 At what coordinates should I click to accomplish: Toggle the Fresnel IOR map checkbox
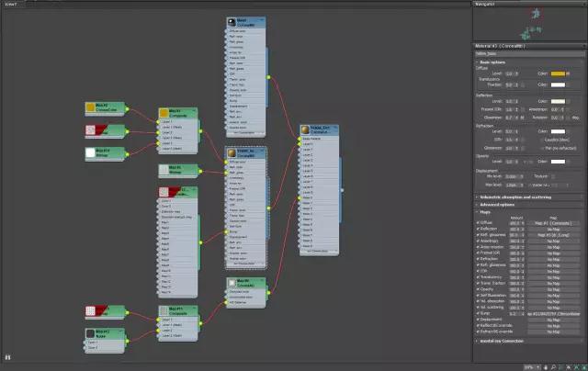point(478,253)
